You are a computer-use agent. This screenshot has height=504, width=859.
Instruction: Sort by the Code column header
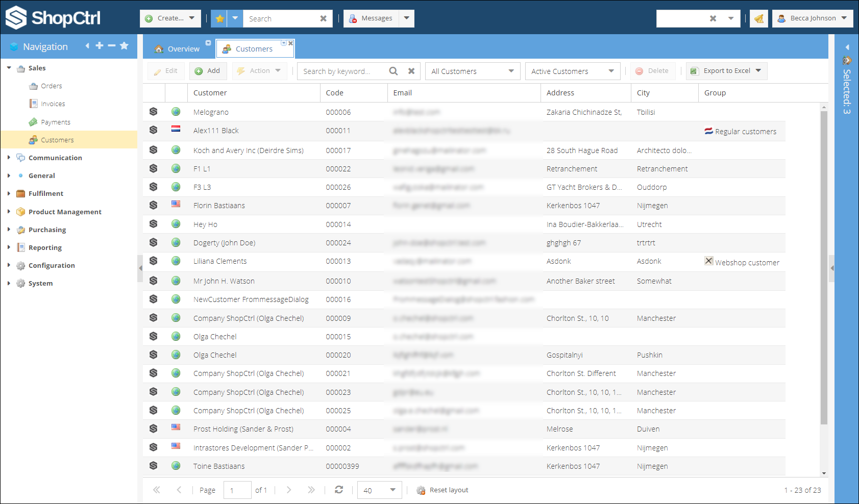point(354,93)
